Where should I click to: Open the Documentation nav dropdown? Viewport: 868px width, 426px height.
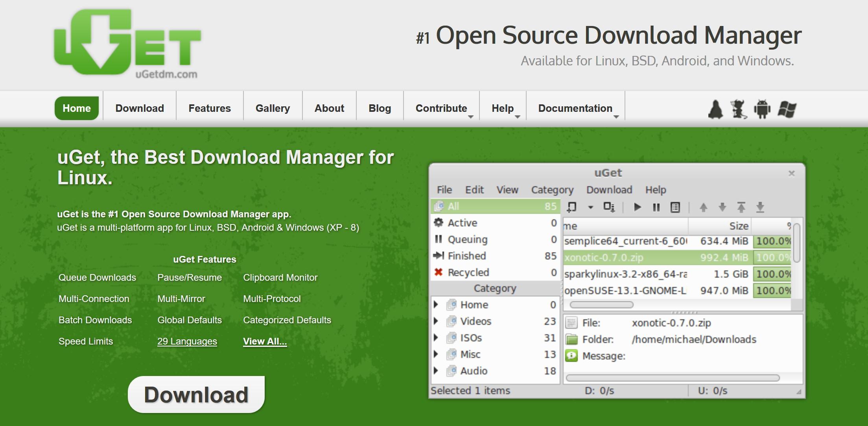[x=575, y=108]
